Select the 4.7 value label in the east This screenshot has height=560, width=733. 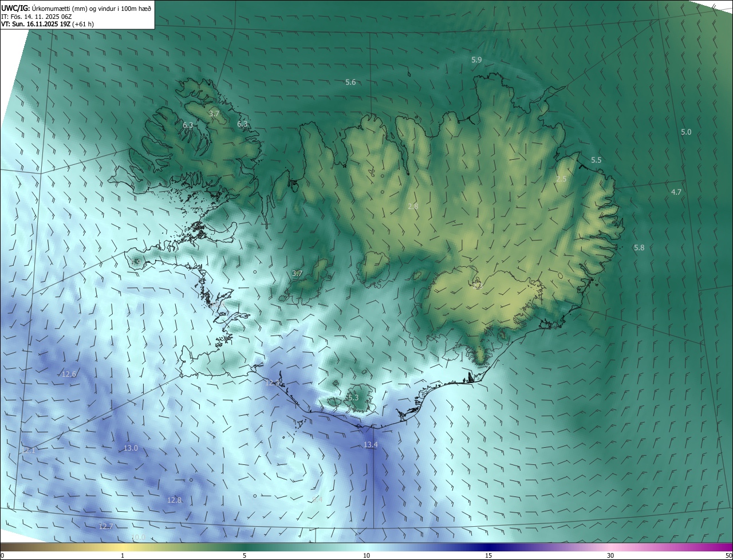coord(676,192)
